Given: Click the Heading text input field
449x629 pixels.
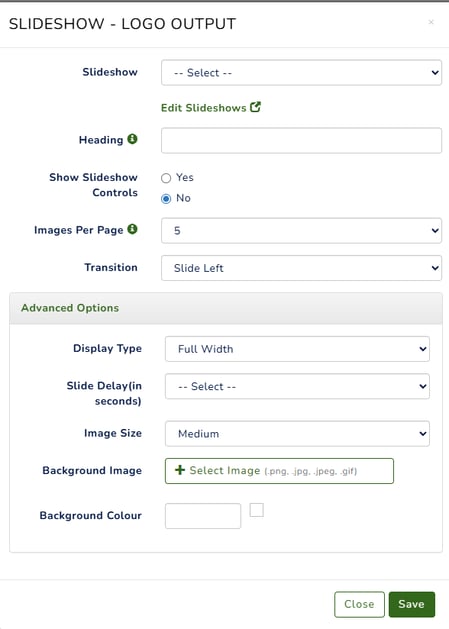Looking at the screenshot, I should tap(301, 140).
